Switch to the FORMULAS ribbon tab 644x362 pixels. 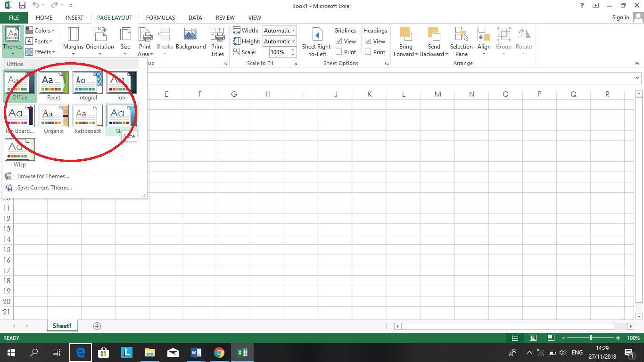(x=160, y=17)
